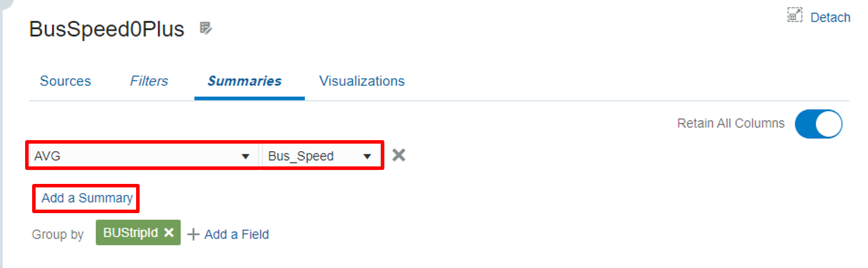
Task: Open the Filters tab
Action: 149,81
